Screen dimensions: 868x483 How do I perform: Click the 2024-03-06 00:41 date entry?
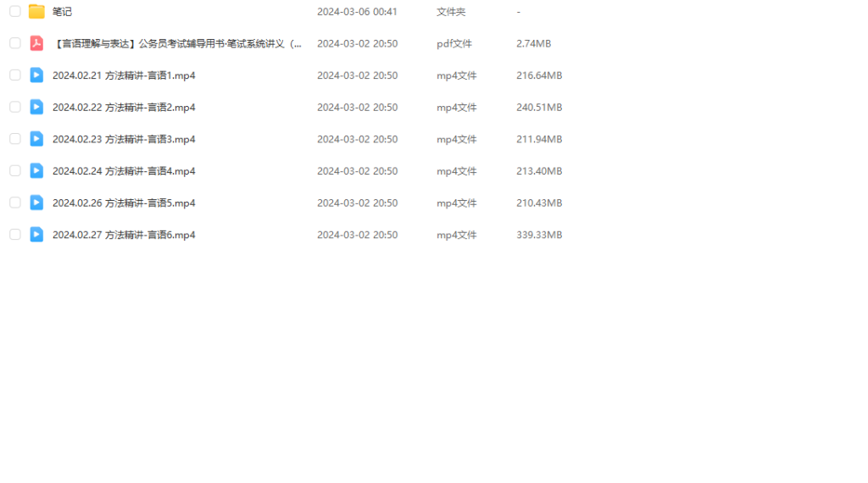(x=357, y=12)
